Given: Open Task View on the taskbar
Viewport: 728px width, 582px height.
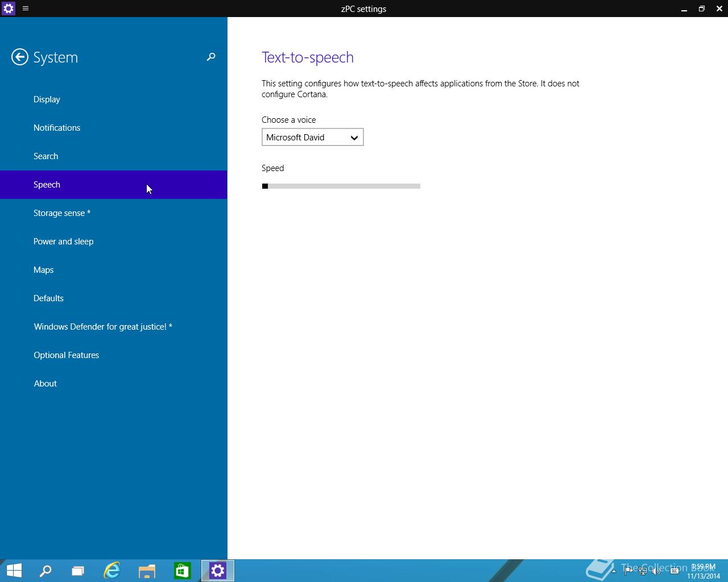Looking at the screenshot, I should [x=78, y=571].
